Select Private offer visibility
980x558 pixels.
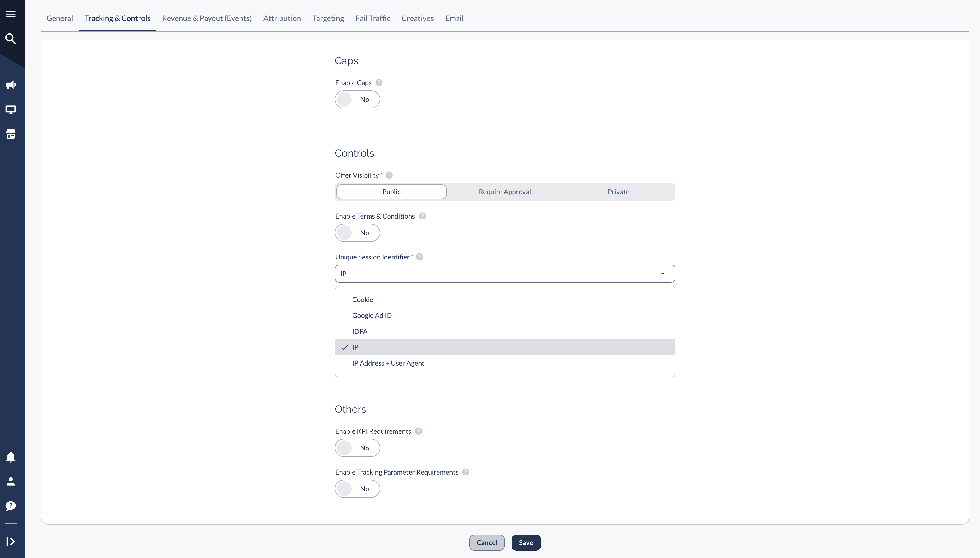point(618,192)
